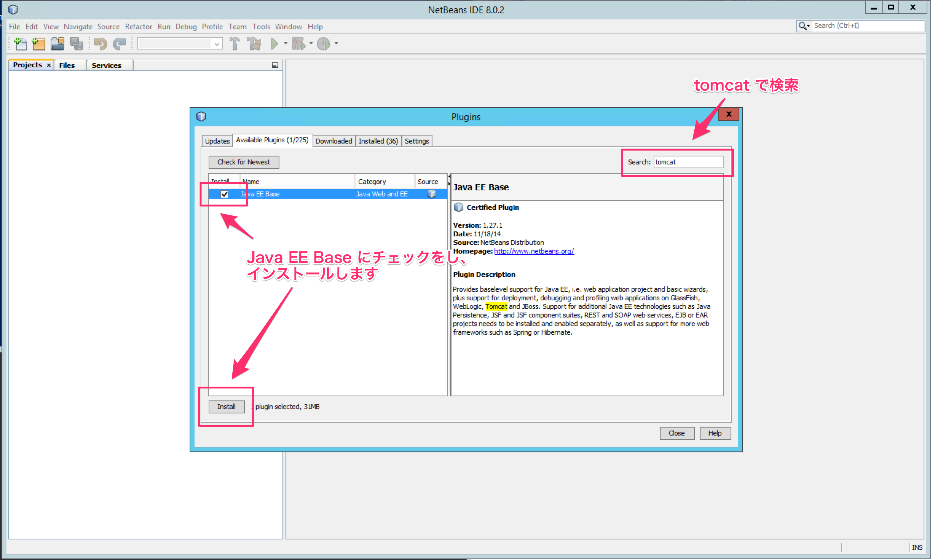Run the project with the green play icon
Screen dimensions: 931x560
tap(275, 44)
